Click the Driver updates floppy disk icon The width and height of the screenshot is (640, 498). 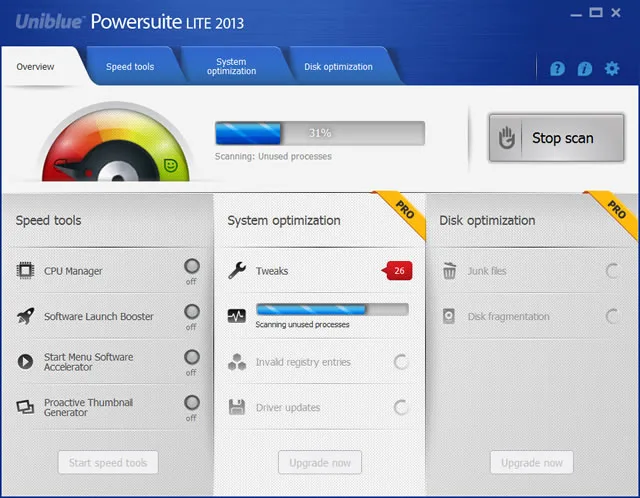(x=237, y=407)
